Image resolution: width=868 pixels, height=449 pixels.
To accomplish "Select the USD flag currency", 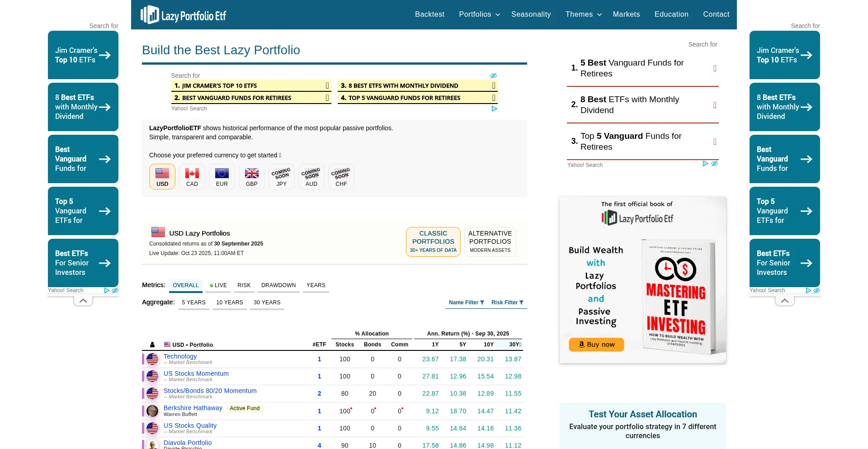I will (162, 176).
